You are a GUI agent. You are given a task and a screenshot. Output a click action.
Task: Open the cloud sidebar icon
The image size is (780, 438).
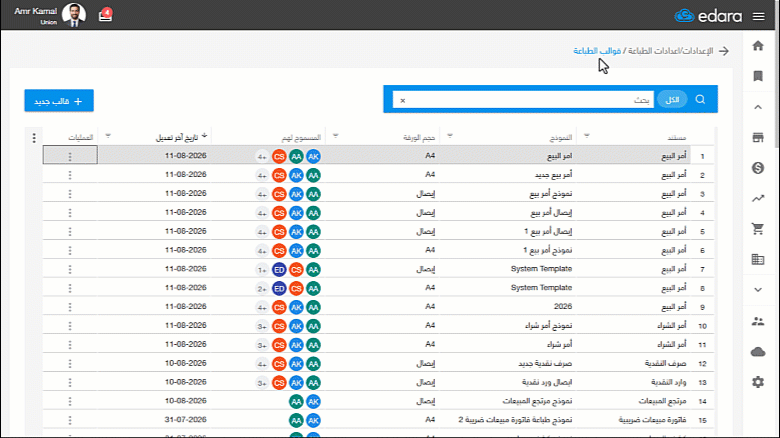(x=758, y=352)
